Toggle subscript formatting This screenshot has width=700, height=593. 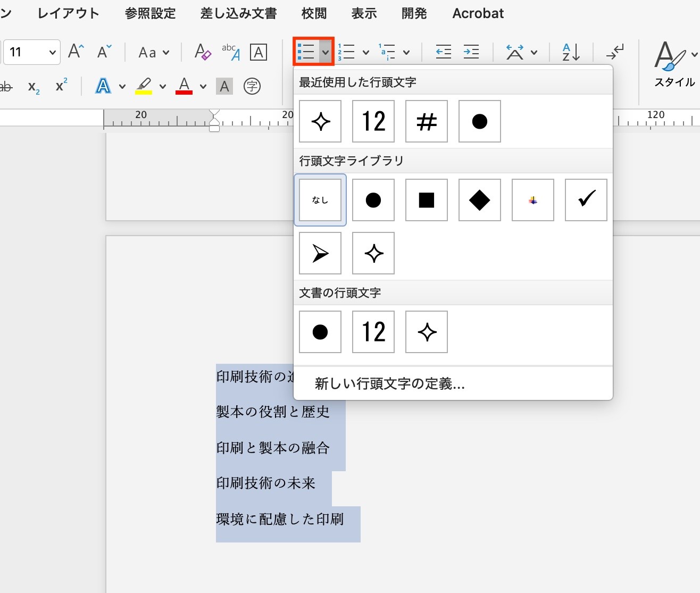coord(34,87)
